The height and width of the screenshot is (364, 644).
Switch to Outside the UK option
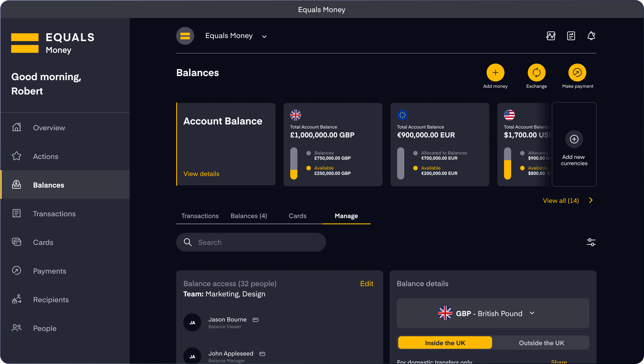541,343
